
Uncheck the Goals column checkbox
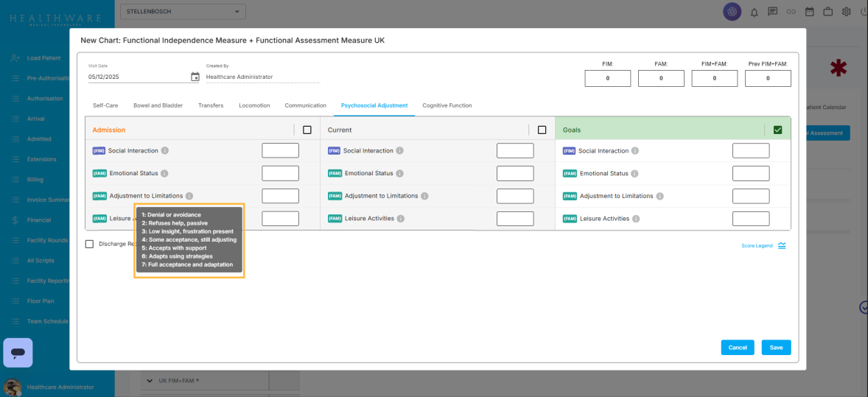(x=777, y=130)
